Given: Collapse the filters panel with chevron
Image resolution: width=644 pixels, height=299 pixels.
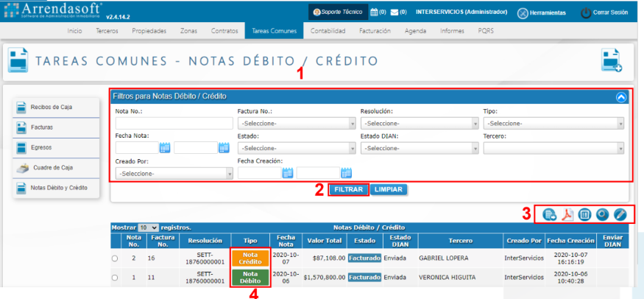Looking at the screenshot, I should (620, 96).
